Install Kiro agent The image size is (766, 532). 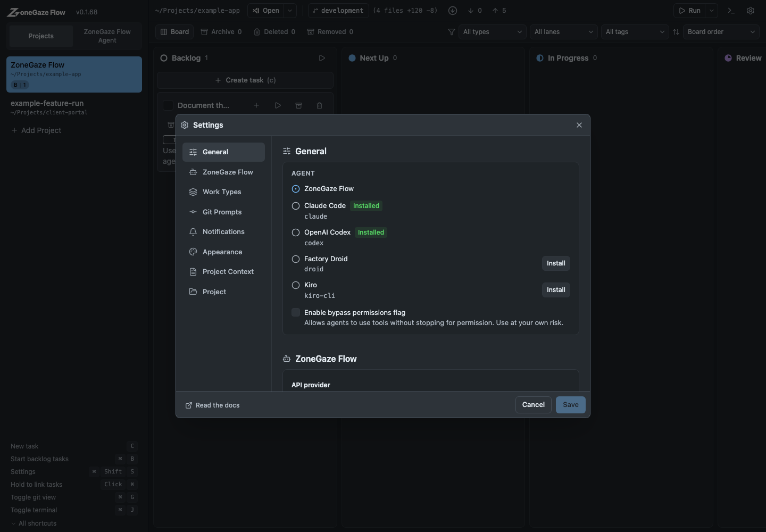556,290
